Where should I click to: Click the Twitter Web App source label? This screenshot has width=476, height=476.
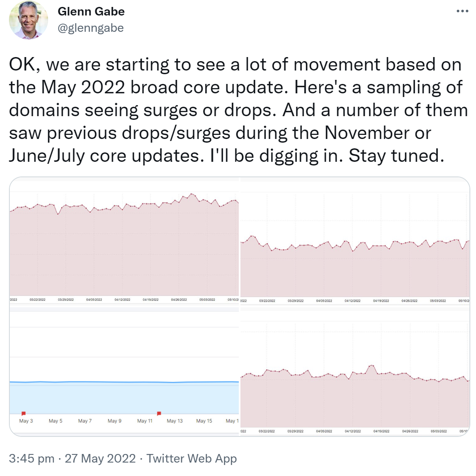(x=192, y=458)
